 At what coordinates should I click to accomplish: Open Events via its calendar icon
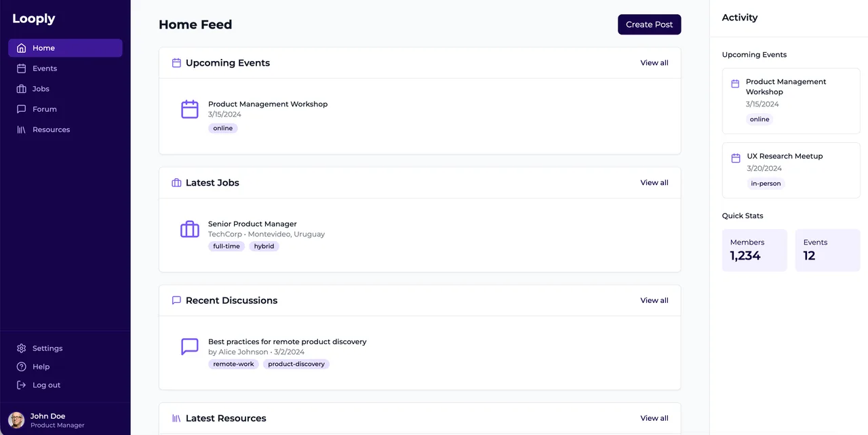[22, 68]
